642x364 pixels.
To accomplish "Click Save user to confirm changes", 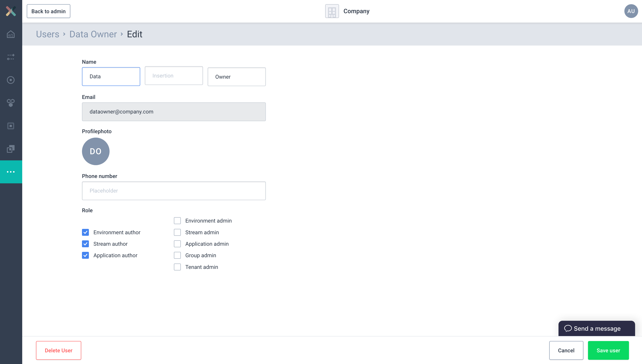I will click(x=608, y=350).
